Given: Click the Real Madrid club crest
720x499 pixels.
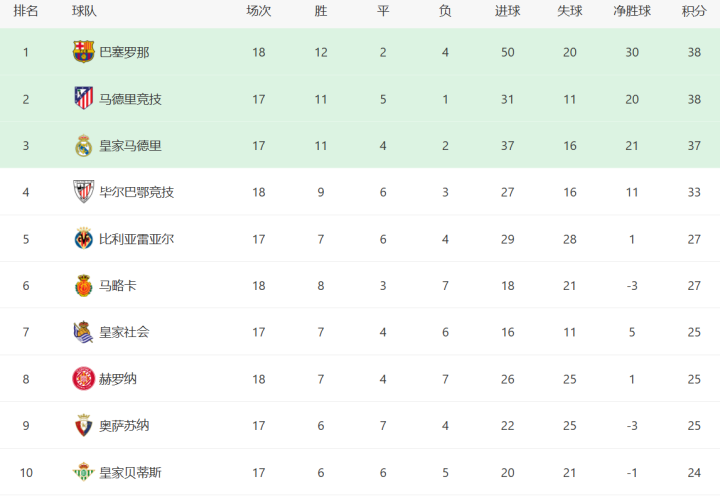Looking at the screenshot, I should click(x=84, y=145).
